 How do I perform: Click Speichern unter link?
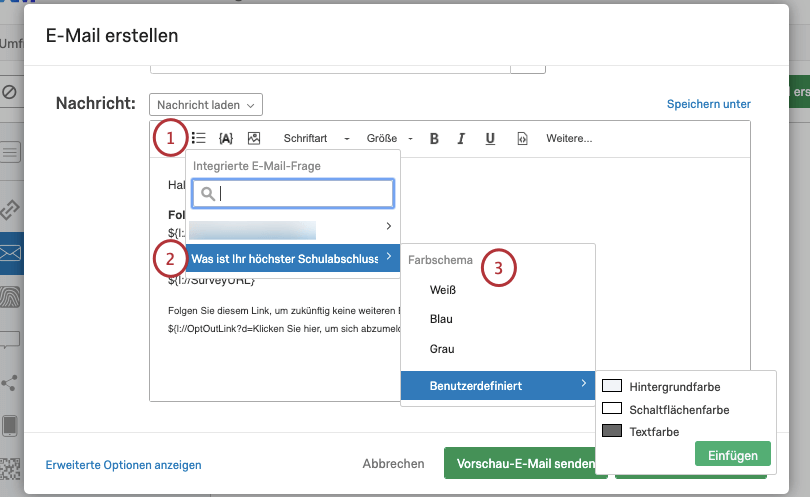pos(708,104)
